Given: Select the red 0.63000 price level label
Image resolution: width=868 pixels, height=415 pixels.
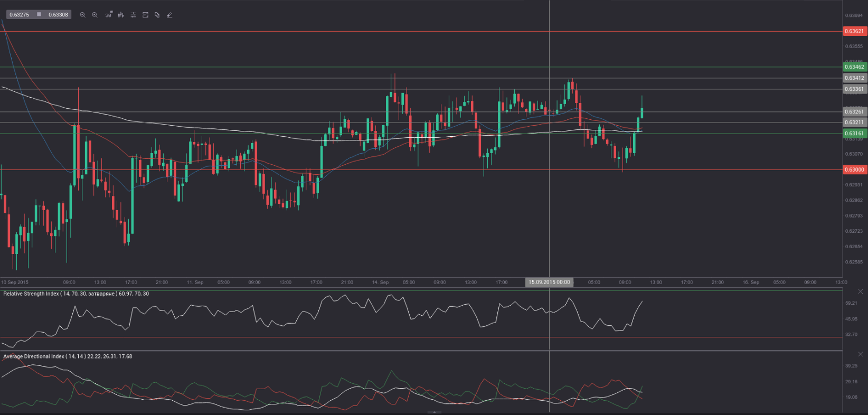Looking at the screenshot, I should [854, 169].
